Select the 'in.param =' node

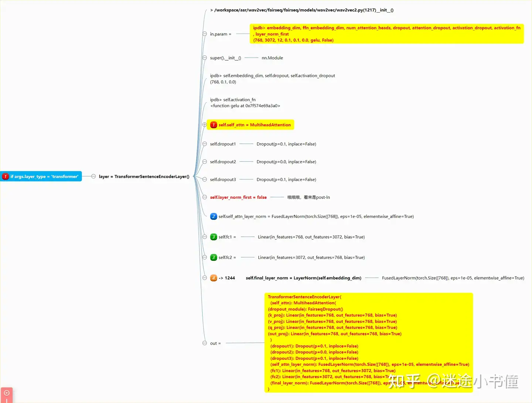tap(221, 34)
